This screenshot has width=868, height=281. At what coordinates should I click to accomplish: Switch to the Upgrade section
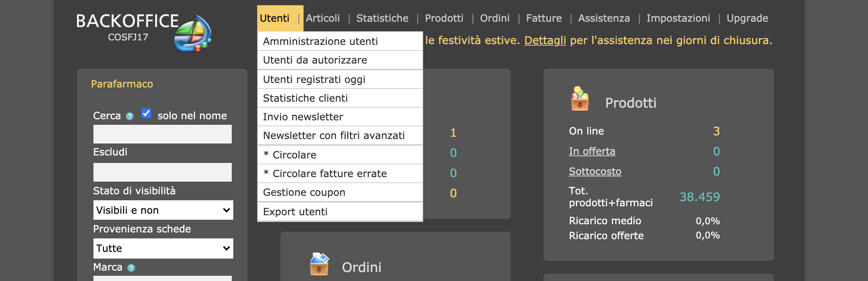pyautogui.click(x=748, y=18)
